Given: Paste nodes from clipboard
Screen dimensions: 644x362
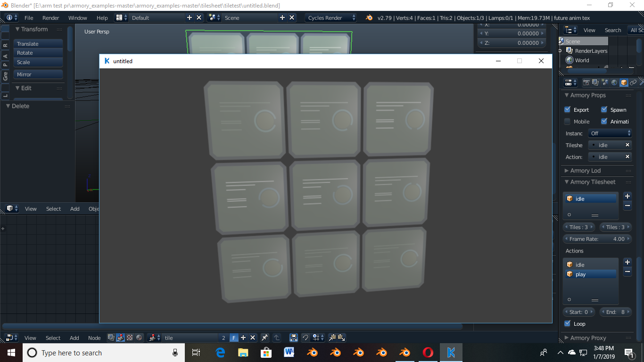Looking at the screenshot, I should coord(341,337).
